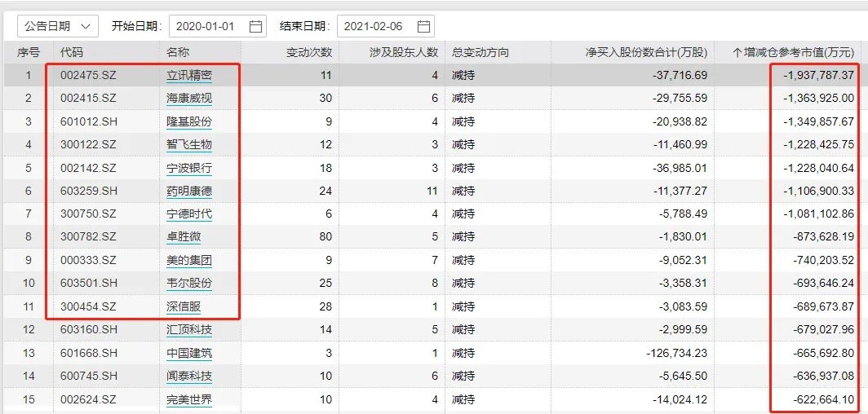The image size is (868, 414).
Task: Sort by 涉及股东人数 column header
Action: click(404, 52)
